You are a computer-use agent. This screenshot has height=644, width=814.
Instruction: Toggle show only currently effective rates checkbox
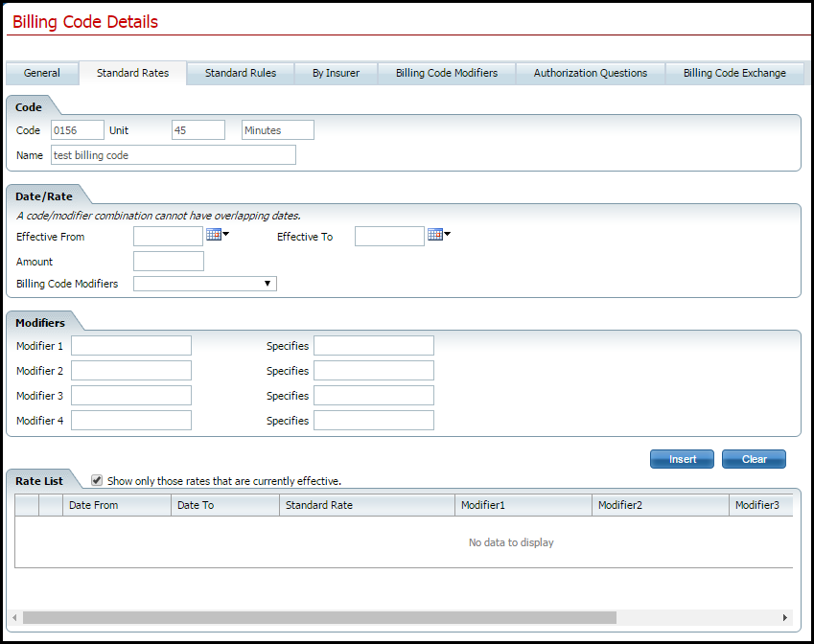(97, 480)
